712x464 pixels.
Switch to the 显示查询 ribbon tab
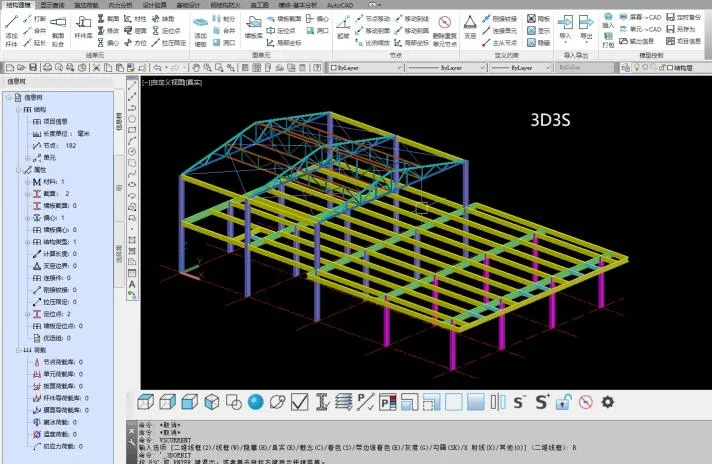click(52, 5)
